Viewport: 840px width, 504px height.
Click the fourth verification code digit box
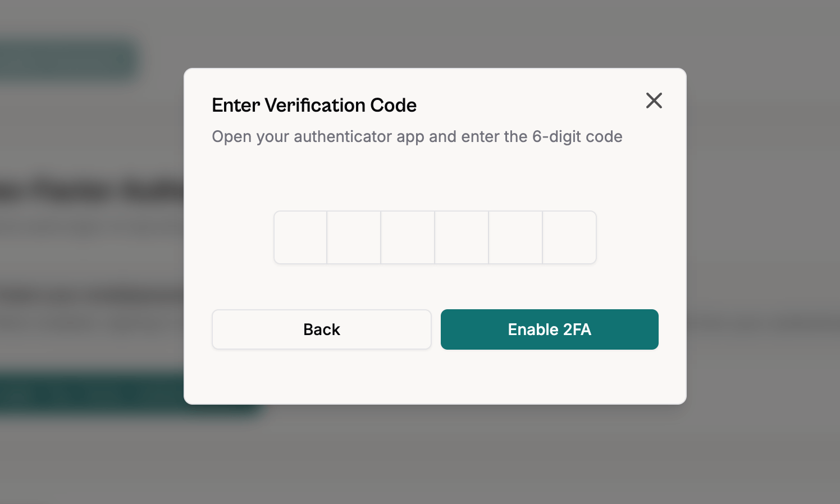click(x=462, y=237)
